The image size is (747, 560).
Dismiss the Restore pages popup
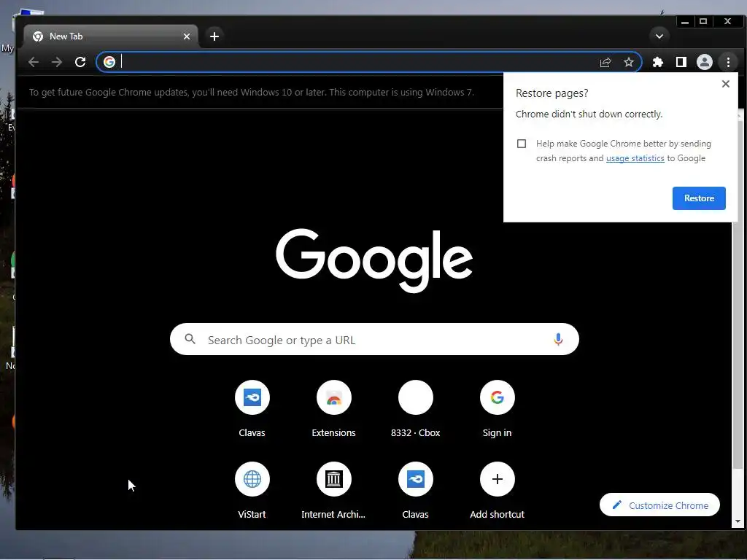click(x=726, y=84)
